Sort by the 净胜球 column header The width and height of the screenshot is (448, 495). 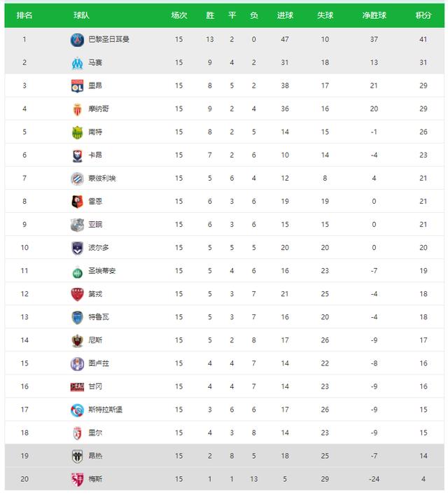374,15
